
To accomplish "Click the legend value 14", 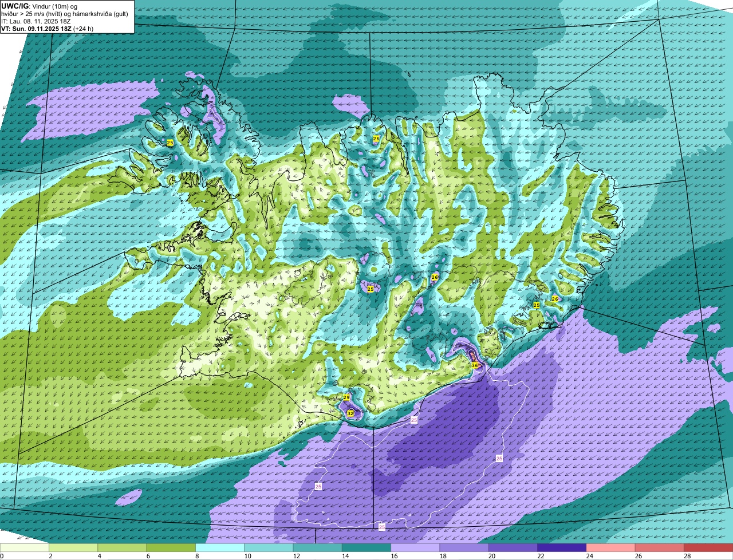I will tap(346, 556).
